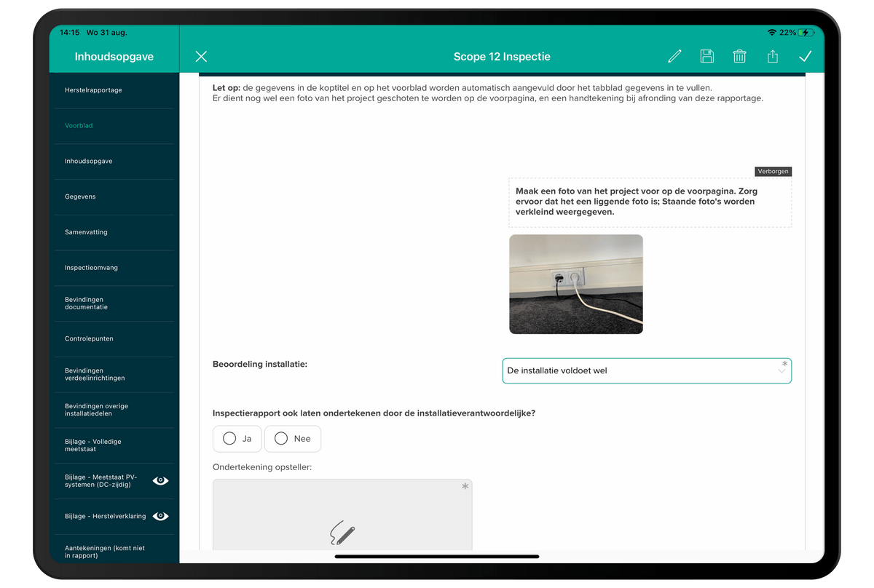The width and height of the screenshot is (874, 588).
Task: Toggle visibility of Bijlage - Herstelverklaring
Action: point(161,516)
